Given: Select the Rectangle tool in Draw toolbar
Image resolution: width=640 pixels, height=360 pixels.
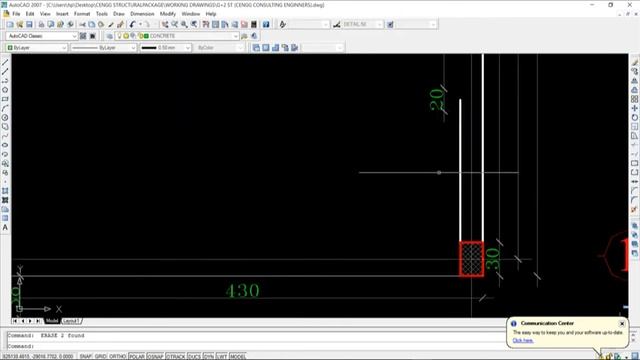Looking at the screenshot, I should click(5, 99).
